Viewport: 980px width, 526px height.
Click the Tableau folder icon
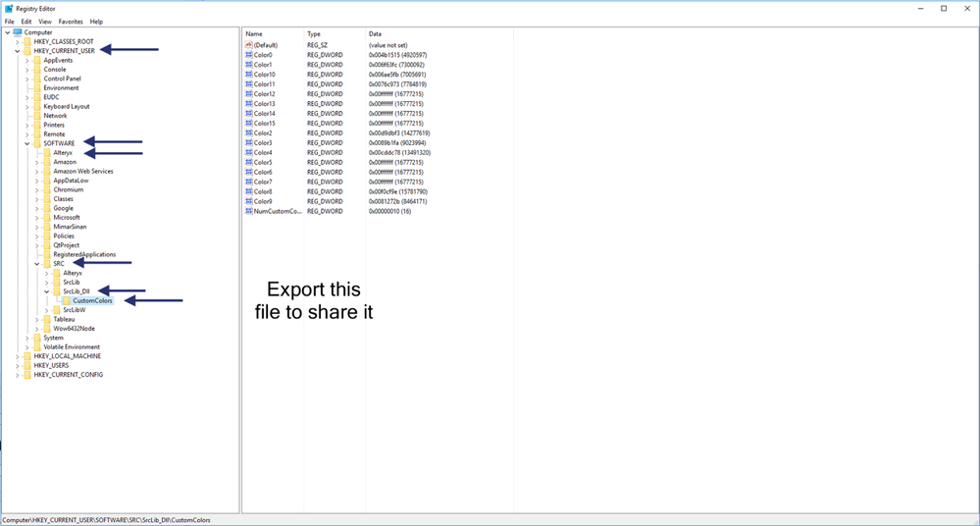click(47, 319)
